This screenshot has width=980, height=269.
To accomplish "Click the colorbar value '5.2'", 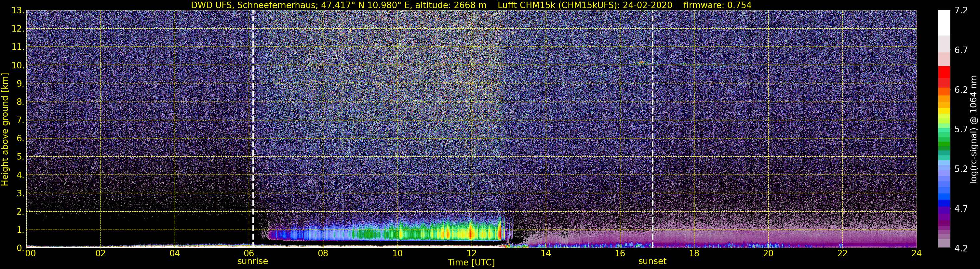I will click(961, 169).
